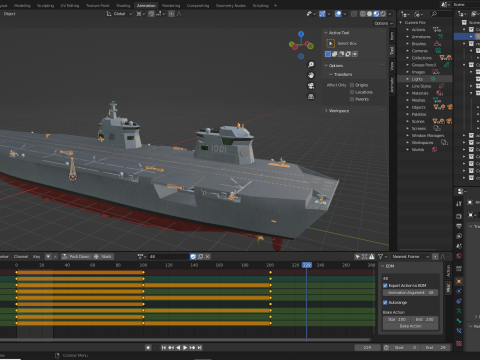
Task: Click the new action duplicate icon
Action: (200, 256)
